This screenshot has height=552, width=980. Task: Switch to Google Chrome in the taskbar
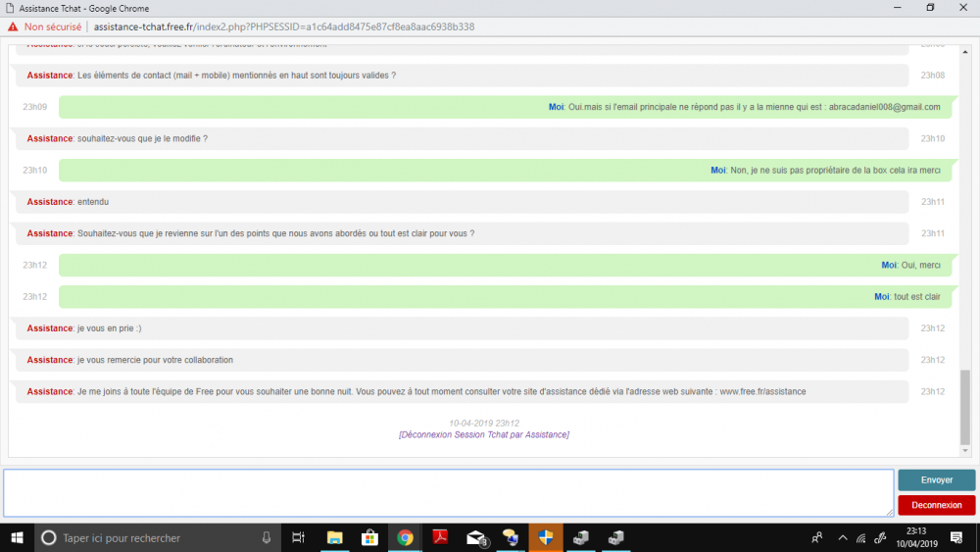pyautogui.click(x=405, y=537)
